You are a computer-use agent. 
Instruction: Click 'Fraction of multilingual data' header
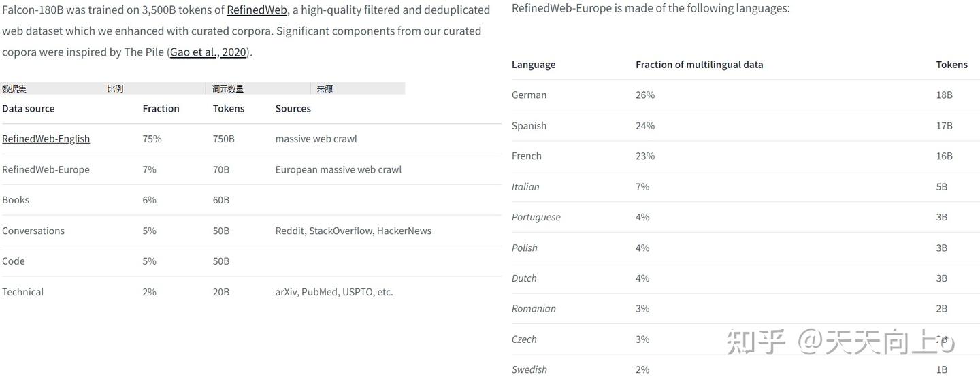[699, 65]
